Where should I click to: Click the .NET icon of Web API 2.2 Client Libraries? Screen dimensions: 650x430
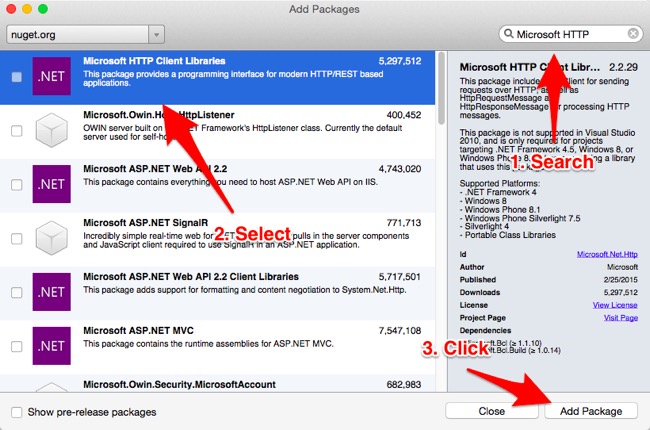[51, 292]
